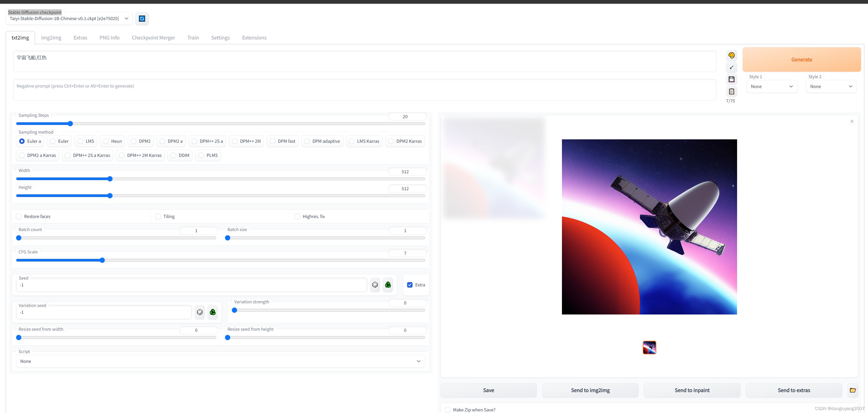Open the Script dropdown
This screenshot has width=868, height=413.
pos(220,361)
